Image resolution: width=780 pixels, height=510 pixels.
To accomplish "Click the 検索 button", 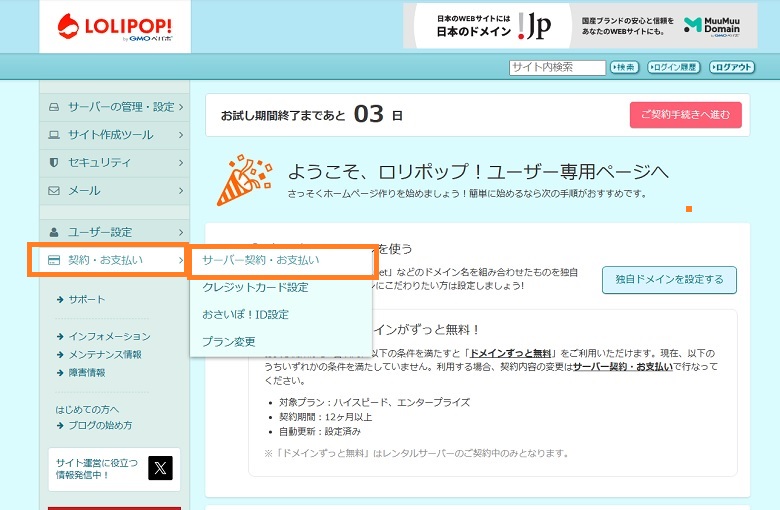I will click(624, 67).
